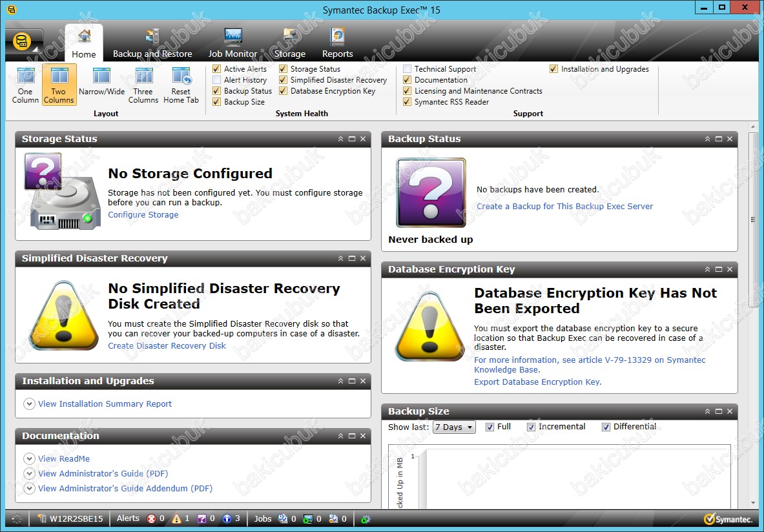
Task: Go to the Job Monitor tab
Action: [233, 43]
